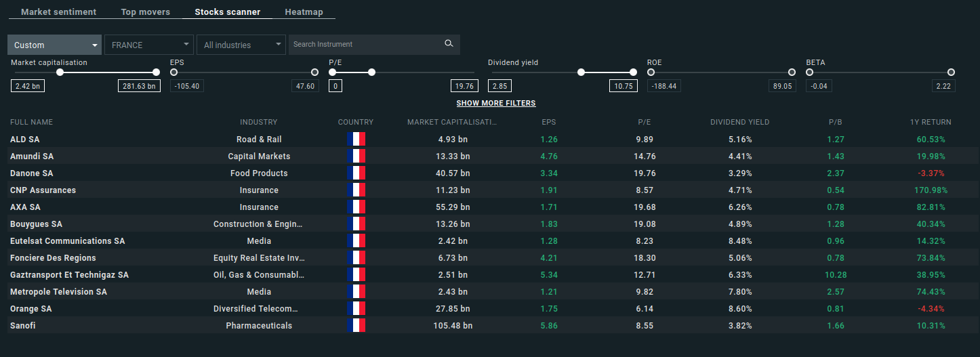Image resolution: width=980 pixels, height=357 pixels.
Task: Click the 170.98% 1Y return value
Action: (931, 190)
